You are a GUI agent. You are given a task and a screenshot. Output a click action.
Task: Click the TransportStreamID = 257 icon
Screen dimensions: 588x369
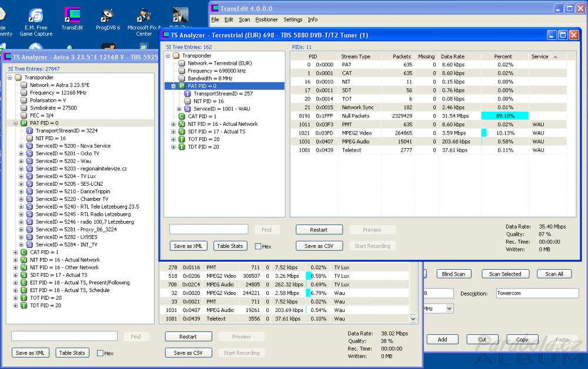[x=188, y=93]
